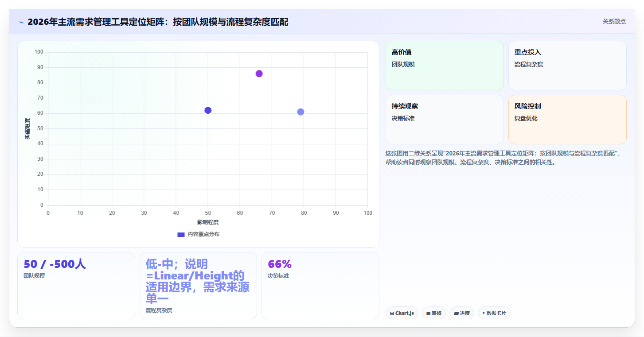Toggle the 内容重点分布 legend item
The image size is (644, 337).
(x=198, y=234)
